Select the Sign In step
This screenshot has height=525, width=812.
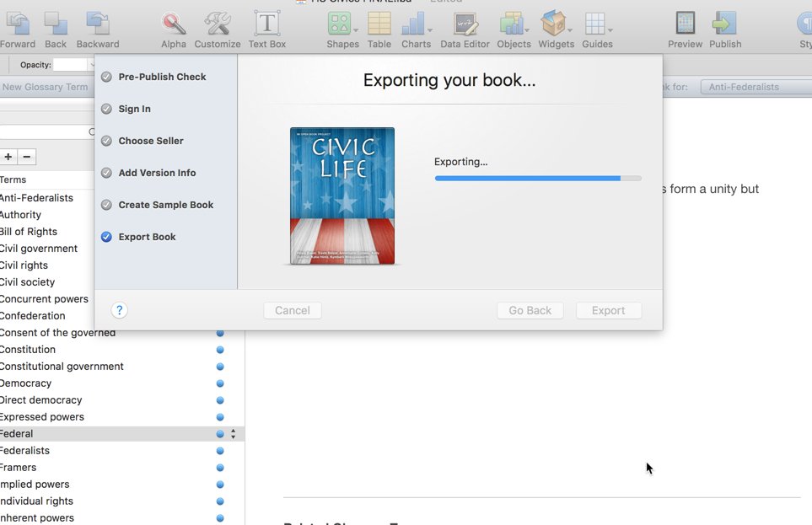coord(135,109)
